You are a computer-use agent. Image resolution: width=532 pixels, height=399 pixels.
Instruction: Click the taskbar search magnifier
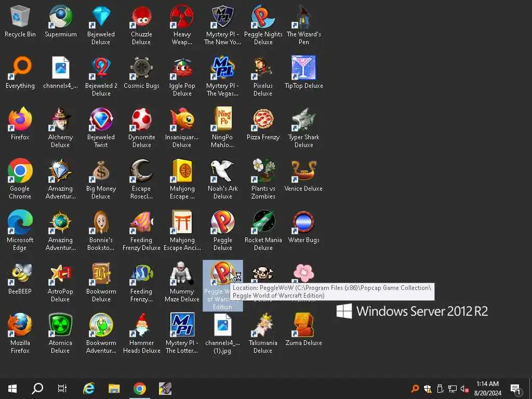(37, 389)
